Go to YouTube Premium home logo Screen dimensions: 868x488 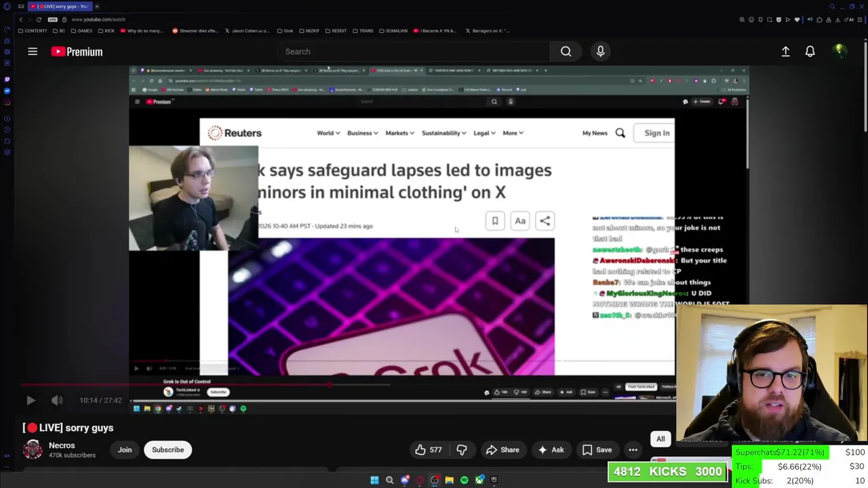click(x=77, y=52)
